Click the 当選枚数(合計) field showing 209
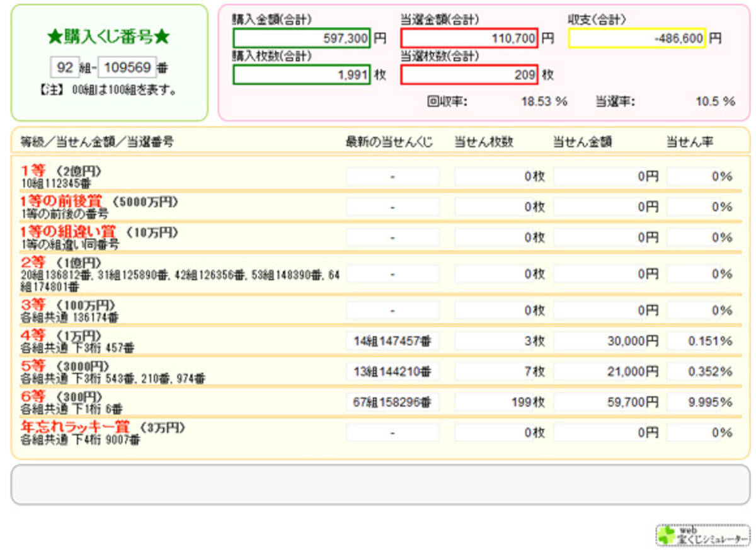Viewport: 756px width, 550px height. 469,75
